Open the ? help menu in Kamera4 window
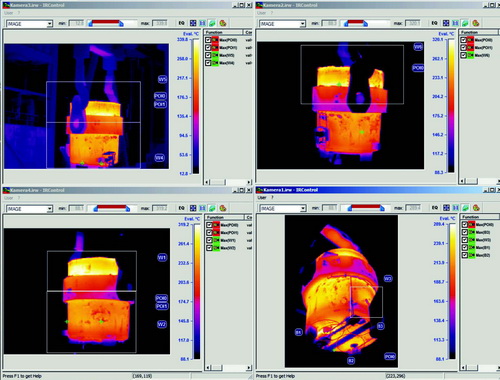The height and width of the screenshot is (380, 500). pyautogui.click(x=19, y=198)
